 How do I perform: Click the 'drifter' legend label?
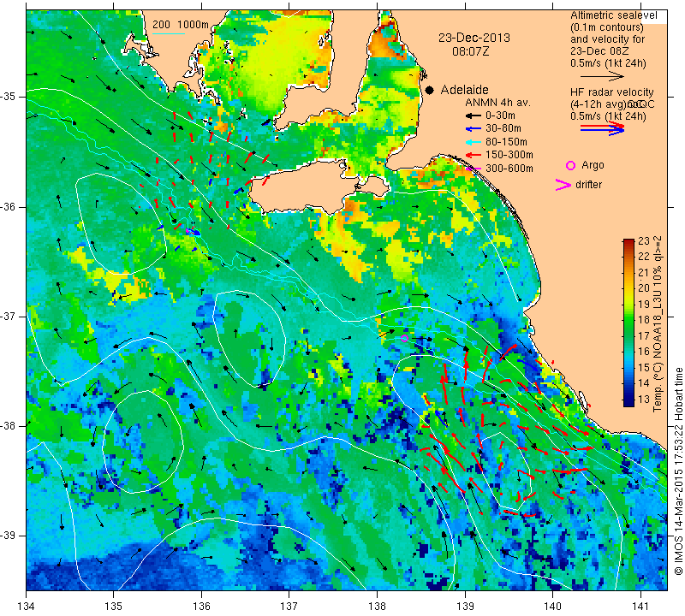tap(588, 185)
